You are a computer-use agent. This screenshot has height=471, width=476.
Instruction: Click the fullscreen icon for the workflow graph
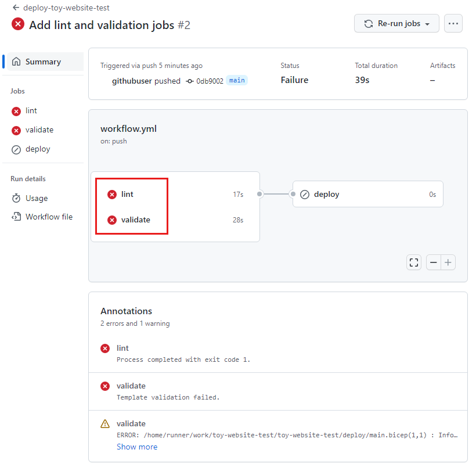click(414, 263)
